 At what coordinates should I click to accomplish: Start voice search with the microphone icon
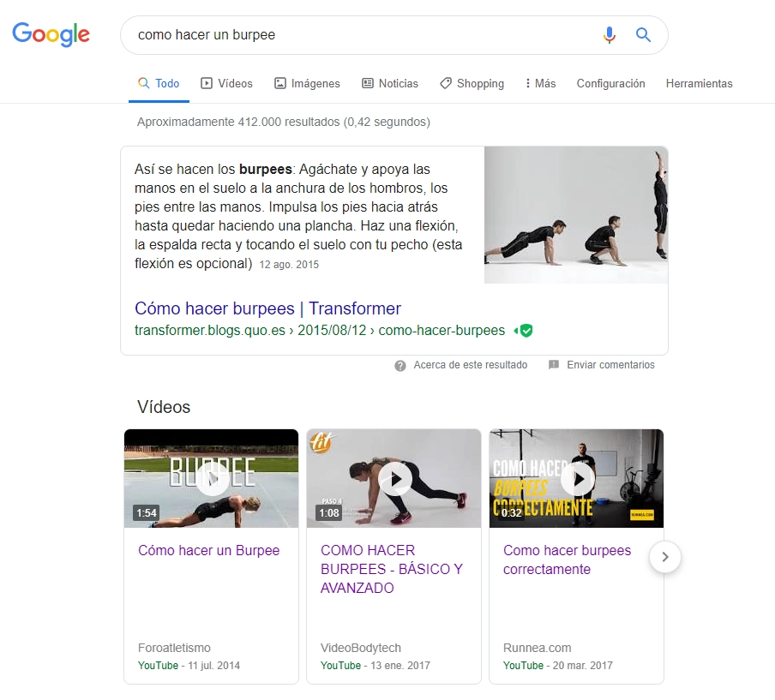[x=610, y=34]
